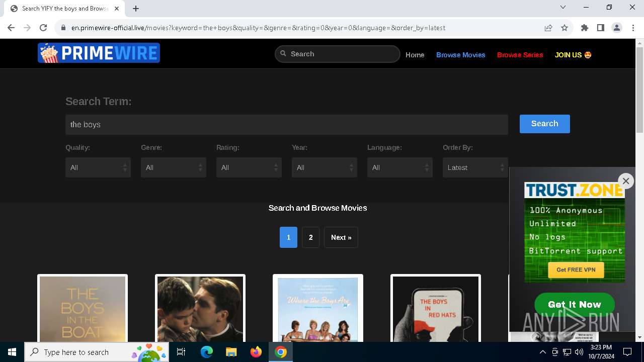Open the Windows Start menu
Viewport: 644px width, 362px height.
coord(12,352)
